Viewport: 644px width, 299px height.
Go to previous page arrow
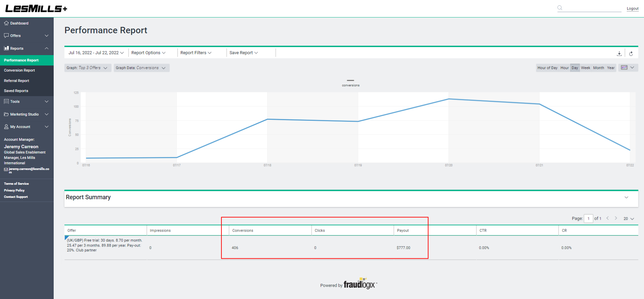pyautogui.click(x=607, y=218)
